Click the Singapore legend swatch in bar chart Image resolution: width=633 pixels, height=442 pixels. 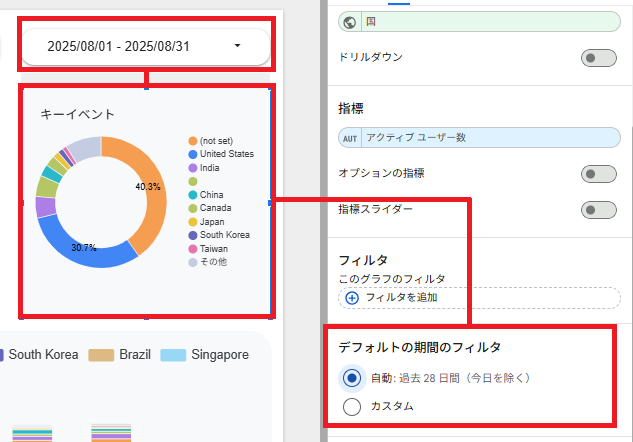click(173, 355)
